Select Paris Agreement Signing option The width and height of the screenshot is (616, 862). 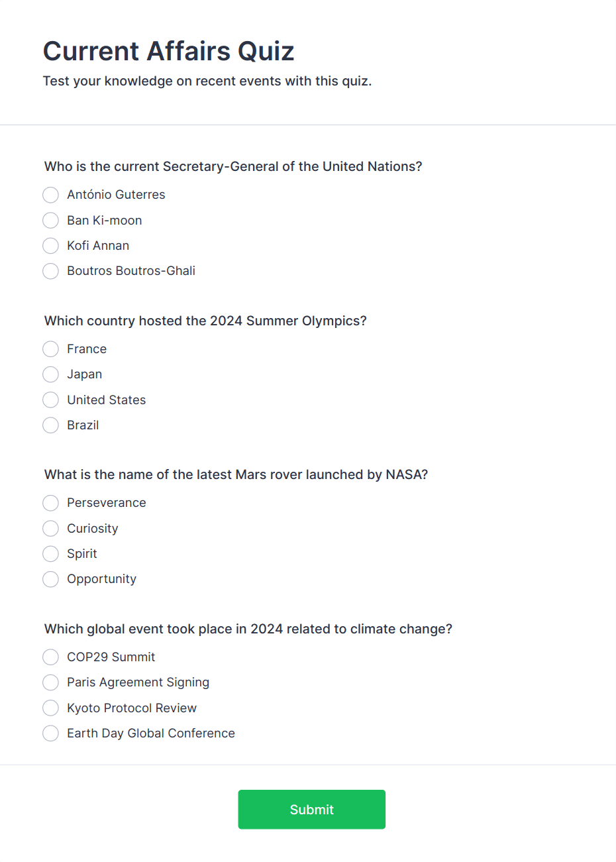pos(51,682)
